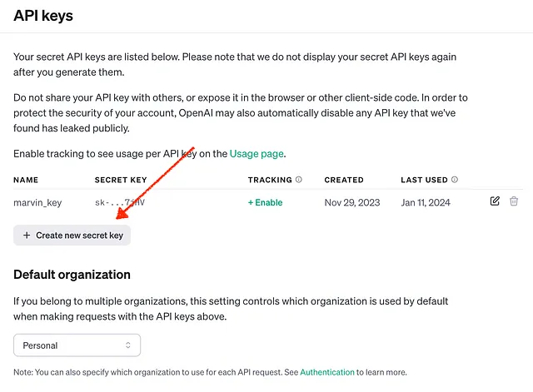Screen dimensions: 533x392
Task: Select the Jan 11, 2024 last used date
Action: [x=426, y=202]
